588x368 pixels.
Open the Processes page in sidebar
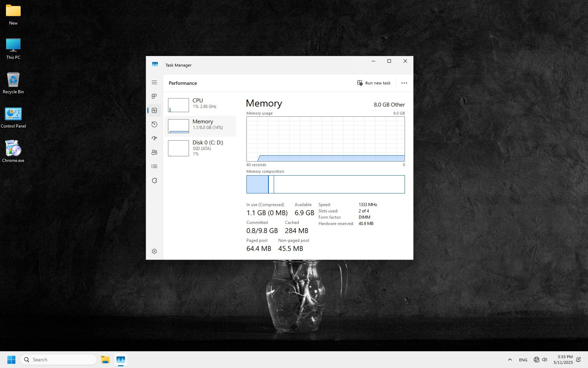154,96
